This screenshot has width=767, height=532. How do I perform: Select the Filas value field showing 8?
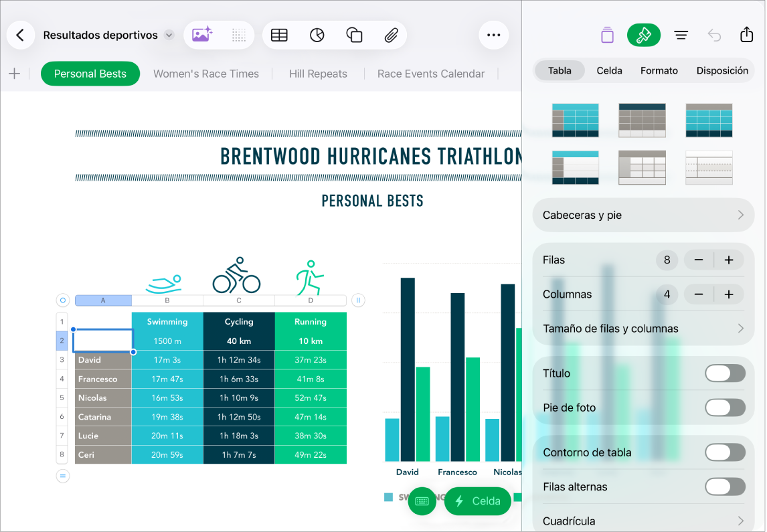click(x=667, y=260)
